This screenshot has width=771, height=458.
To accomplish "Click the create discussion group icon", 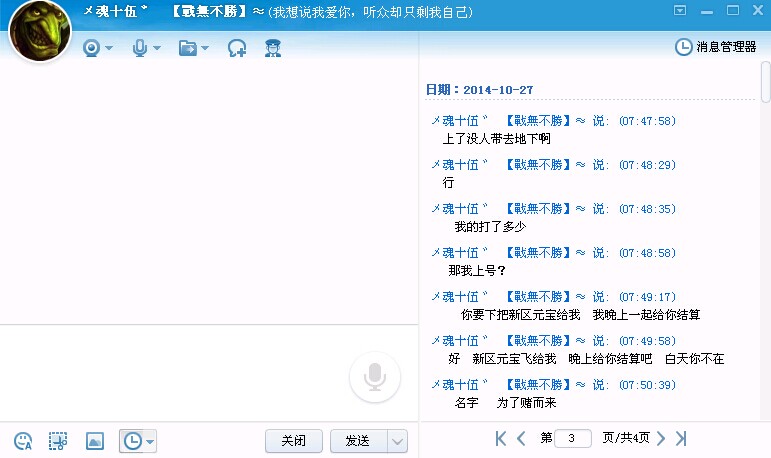I will [x=237, y=48].
